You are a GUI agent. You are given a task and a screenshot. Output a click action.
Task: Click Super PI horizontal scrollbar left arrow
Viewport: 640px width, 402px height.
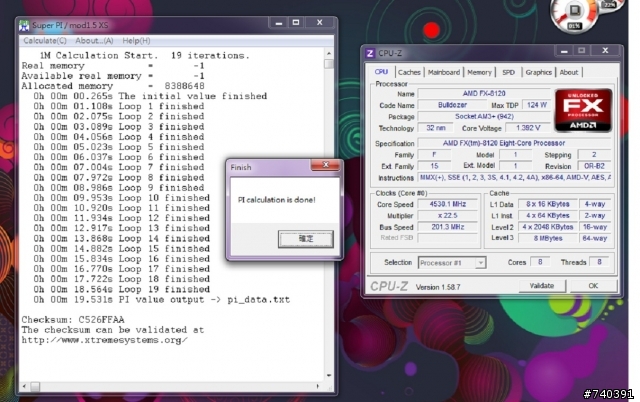point(24,386)
